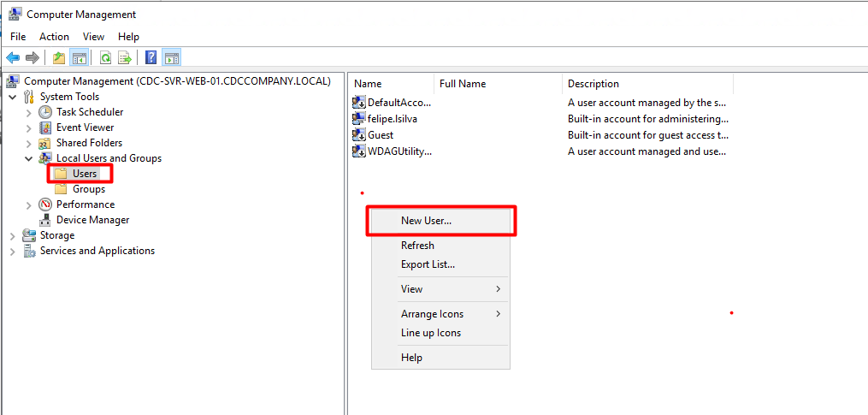Click the root Computer Management node icon
Image resolution: width=868 pixels, height=415 pixels.
click(14, 81)
